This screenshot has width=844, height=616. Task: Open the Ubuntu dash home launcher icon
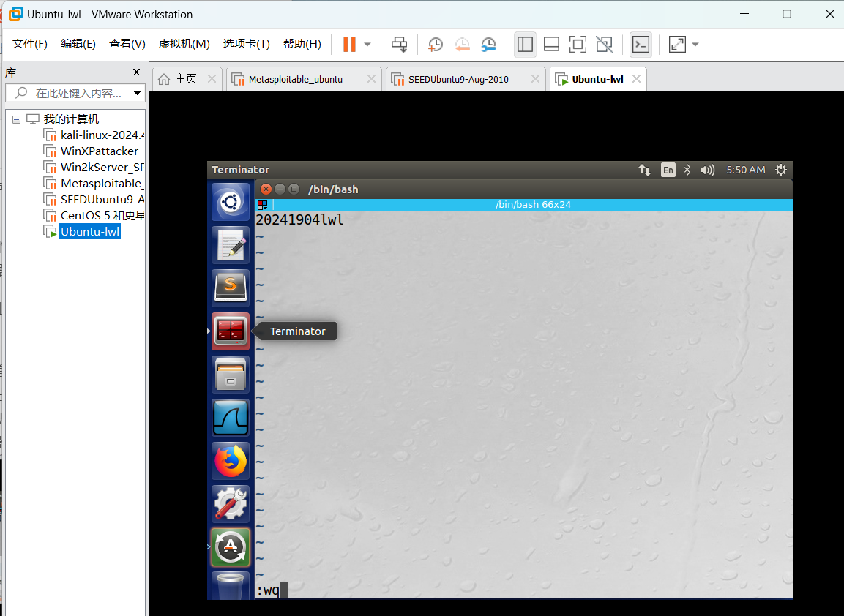tap(231, 202)
